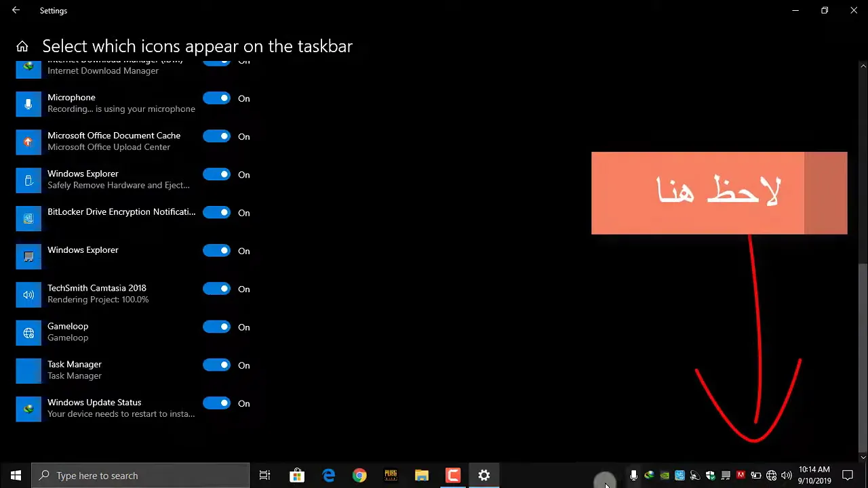Click the 'Gameloop' title label
Viewport: 868px width, 488px height.
[x=68, y=327]
